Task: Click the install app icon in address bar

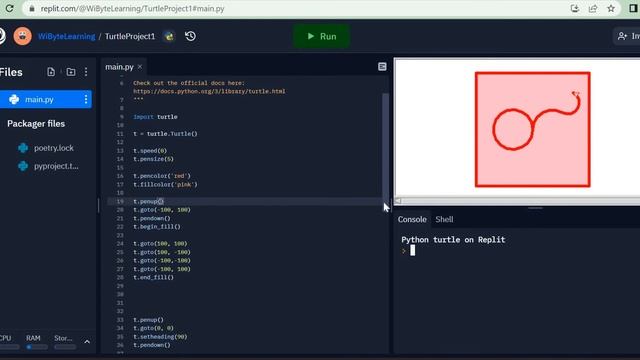Action: (x=575, y=9)
